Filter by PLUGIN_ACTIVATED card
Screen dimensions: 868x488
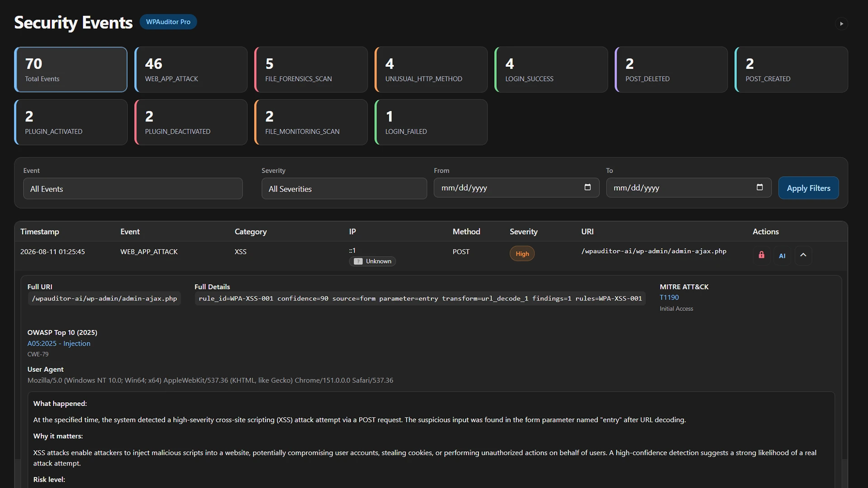tap(71, 122)
